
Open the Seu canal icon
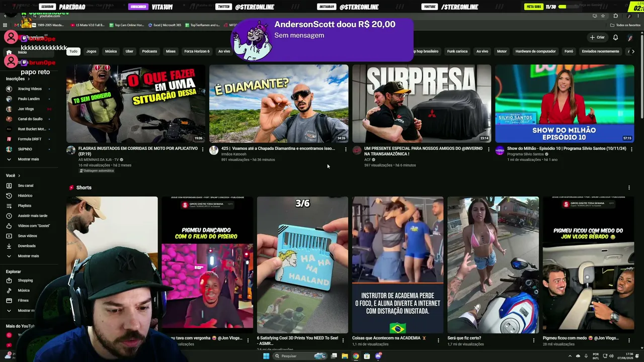point(9,186)
